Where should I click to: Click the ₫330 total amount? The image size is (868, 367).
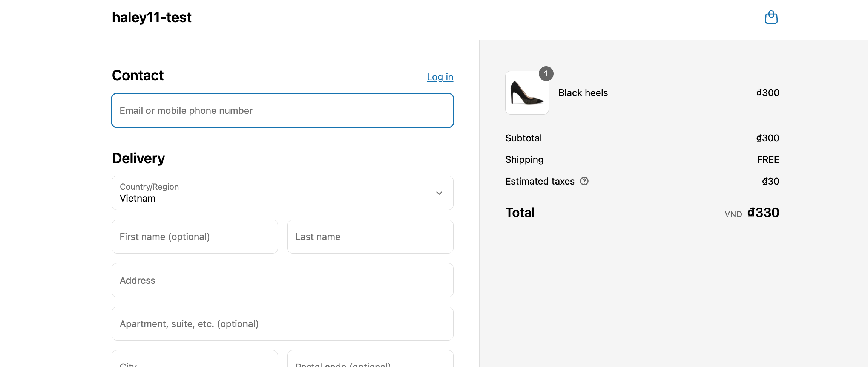point(763,213)
